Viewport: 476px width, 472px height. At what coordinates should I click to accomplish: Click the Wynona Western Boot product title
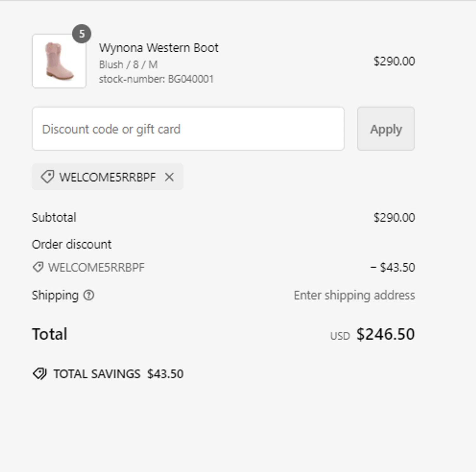(159, 48)
